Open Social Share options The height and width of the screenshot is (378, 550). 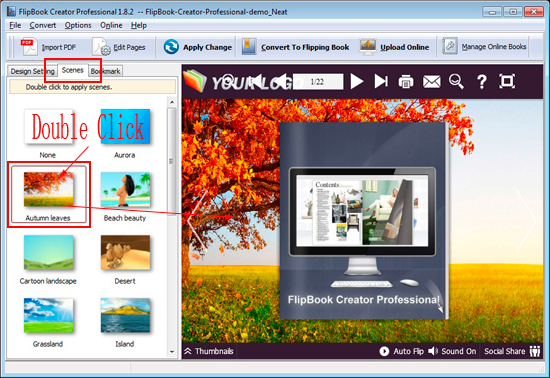pyautogui.click(x=512, y=351)
